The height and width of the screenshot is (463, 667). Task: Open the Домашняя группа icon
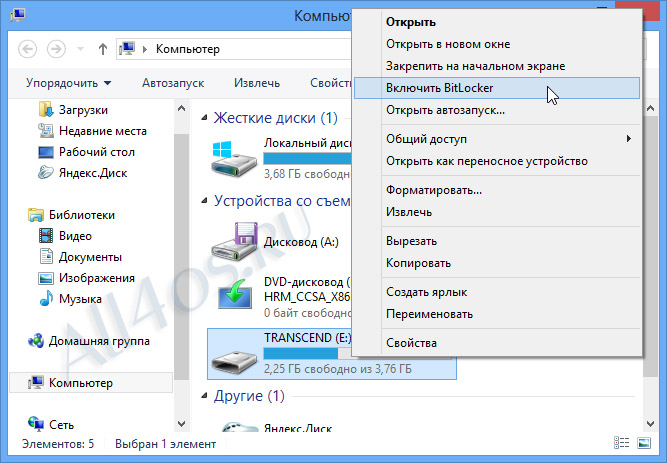(x=36, y=341)
